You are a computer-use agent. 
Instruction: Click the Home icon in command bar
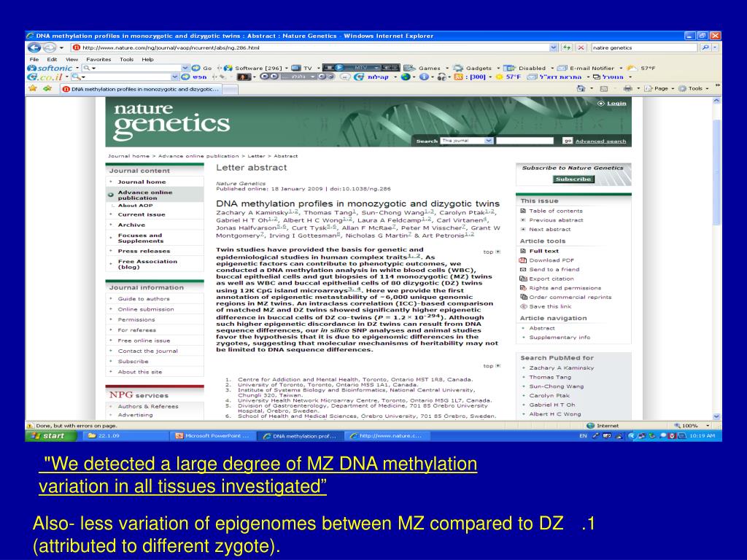point(581,88)
